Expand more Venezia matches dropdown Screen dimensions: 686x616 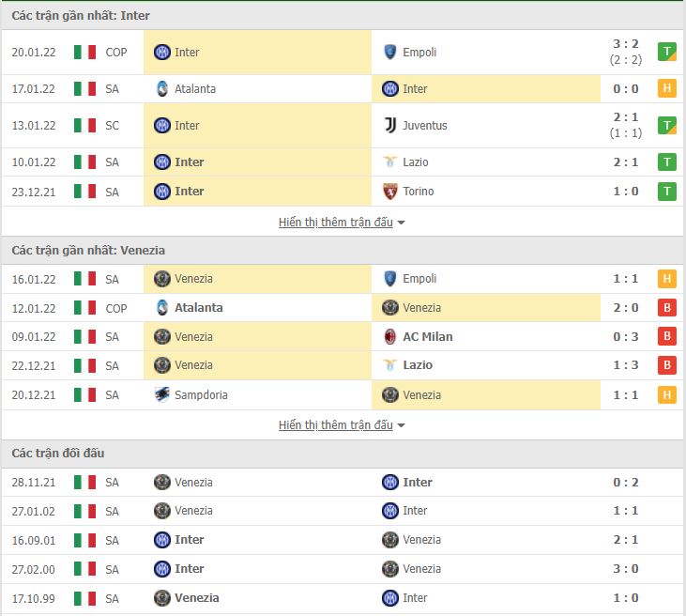pyautogui.click(x=342, y=425)
